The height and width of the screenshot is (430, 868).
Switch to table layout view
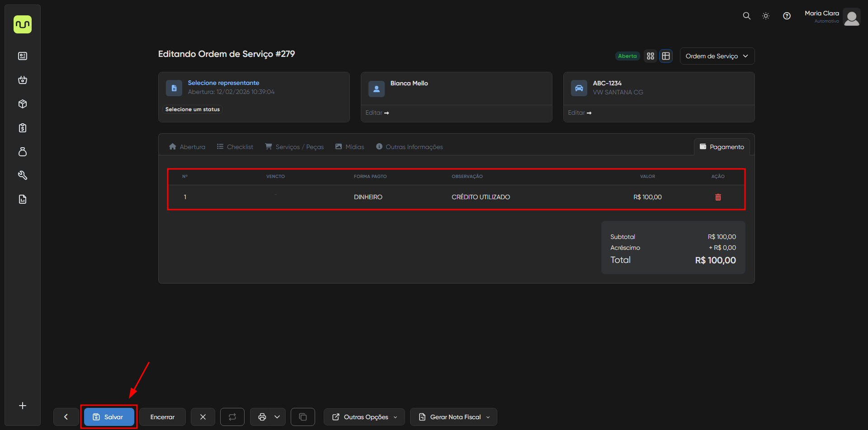tap(666, 56)
